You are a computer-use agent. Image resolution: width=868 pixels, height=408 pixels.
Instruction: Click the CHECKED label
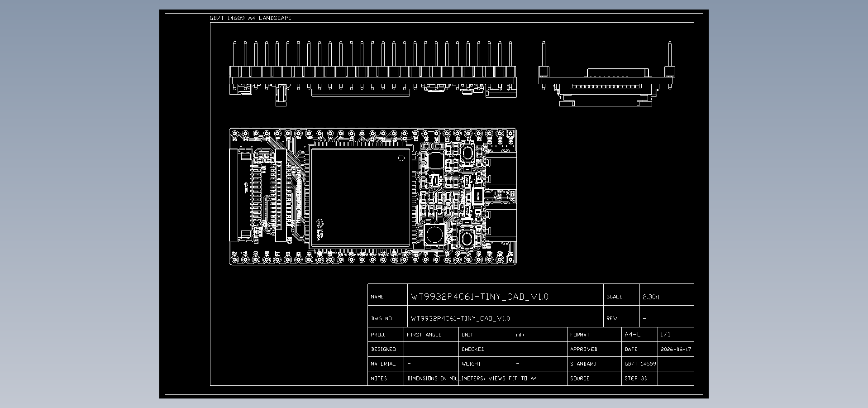[473, 350]
